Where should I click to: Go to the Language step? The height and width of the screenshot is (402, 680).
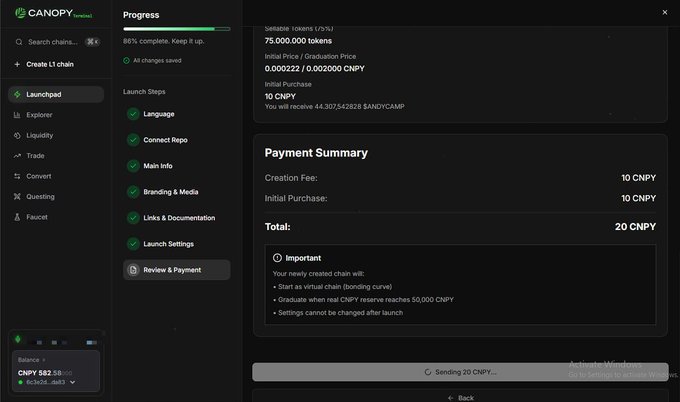[159, 114]
